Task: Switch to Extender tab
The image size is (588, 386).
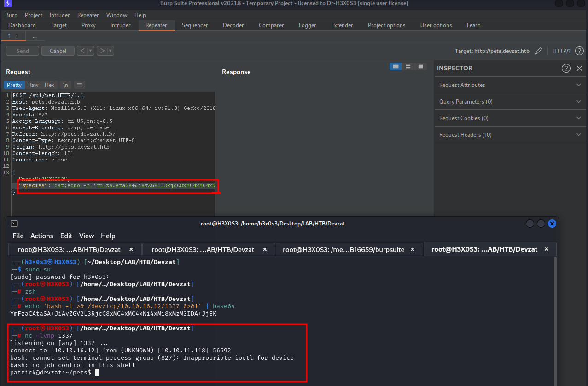Action: click(342, 25)
